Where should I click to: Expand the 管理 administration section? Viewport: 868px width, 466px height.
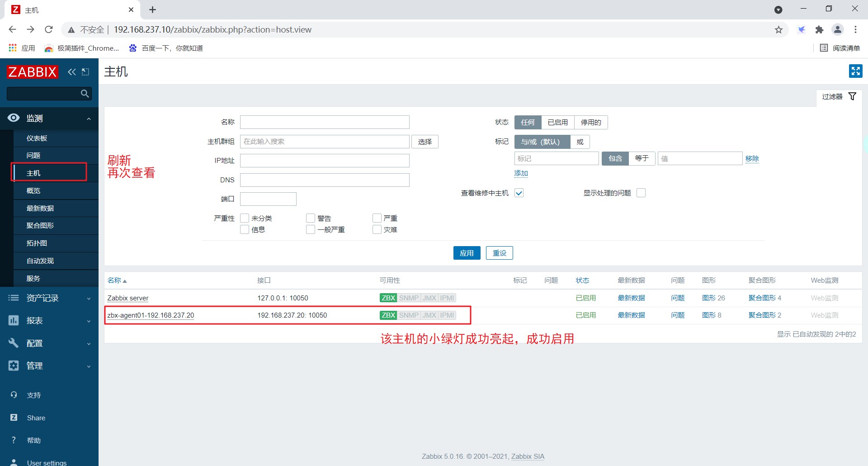49,366
